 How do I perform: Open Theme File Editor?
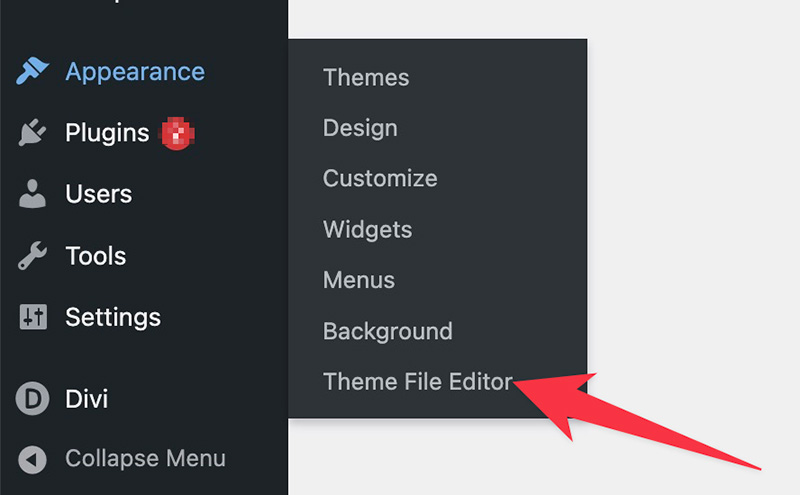click(x=418, y=382)
